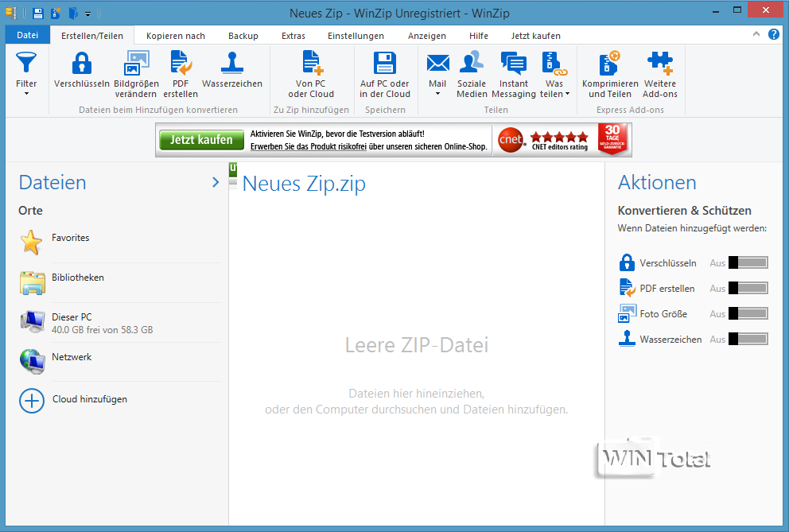Add files Von PC oder Cloud
789x532 pixels.
coord(311,74)
